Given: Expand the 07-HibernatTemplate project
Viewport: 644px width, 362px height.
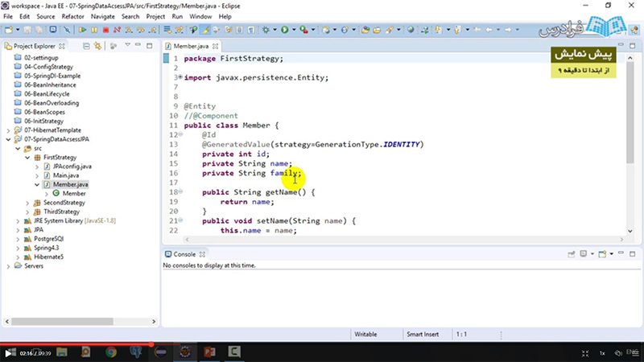Looking at the screenshot, I should pos(8,130).
